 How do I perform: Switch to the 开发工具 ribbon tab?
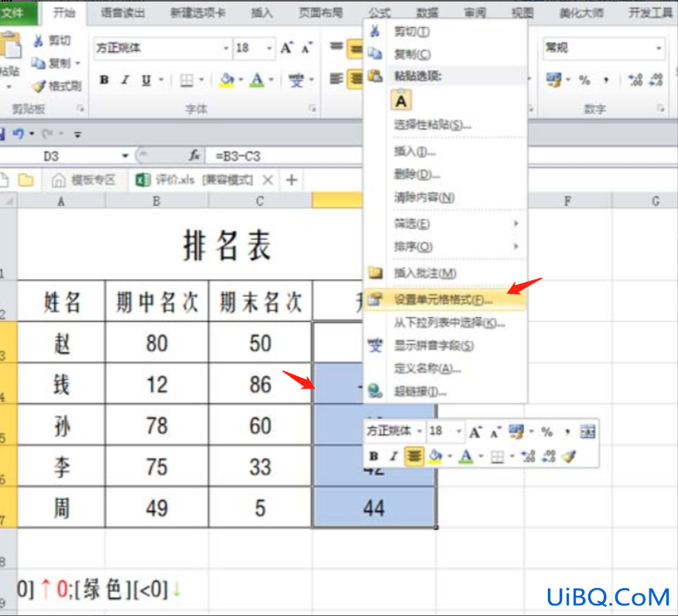(650, 13)
